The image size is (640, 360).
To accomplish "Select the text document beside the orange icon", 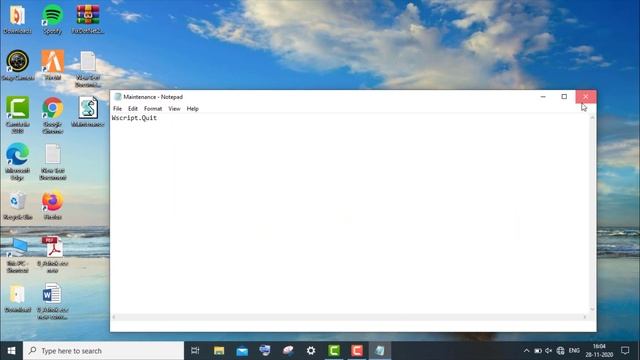I will [x=88, y=69].
